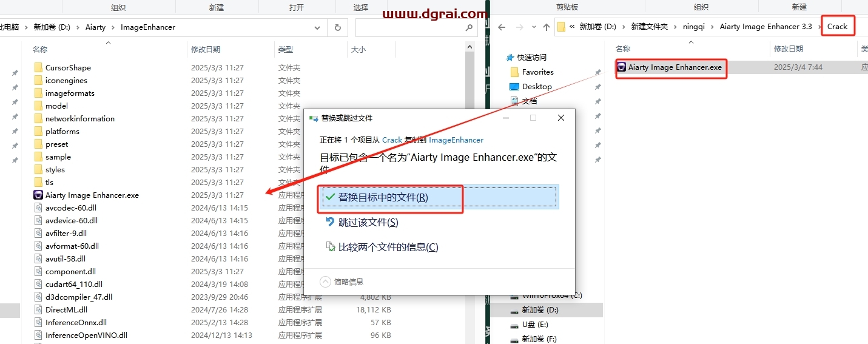Click Crack source link in dialog

coord(392,140)
